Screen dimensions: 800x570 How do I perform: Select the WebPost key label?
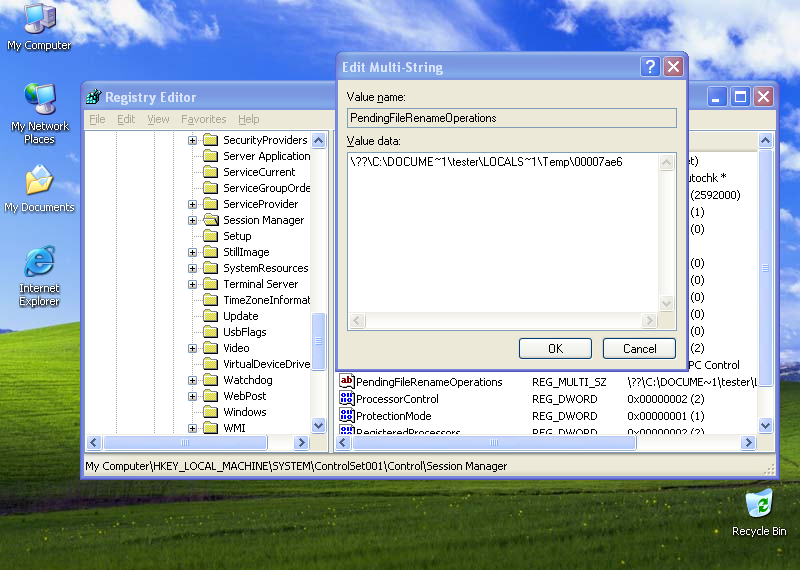click(245, 396)
